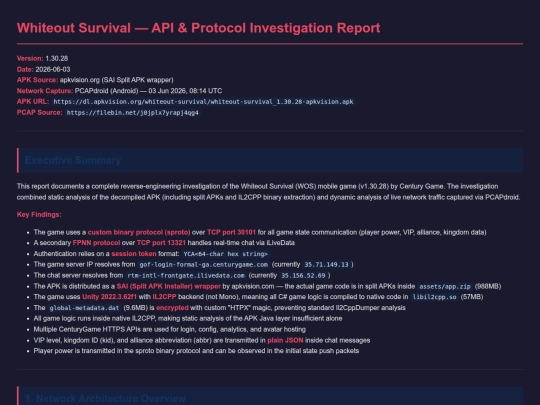Image resolution: width=540 pixels, height=405 pixels.
Task: Click 'Unity 2022.3.62f1' highlighted text
Action: (109, 297)
